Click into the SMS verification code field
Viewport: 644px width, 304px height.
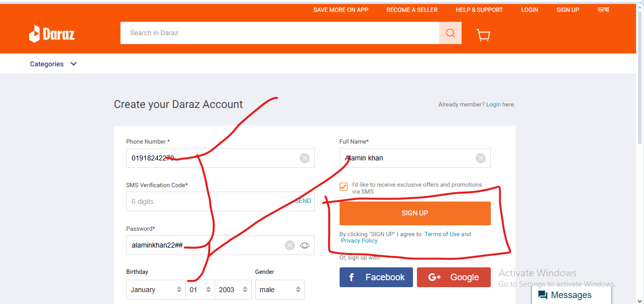click(x=220, y=202)
